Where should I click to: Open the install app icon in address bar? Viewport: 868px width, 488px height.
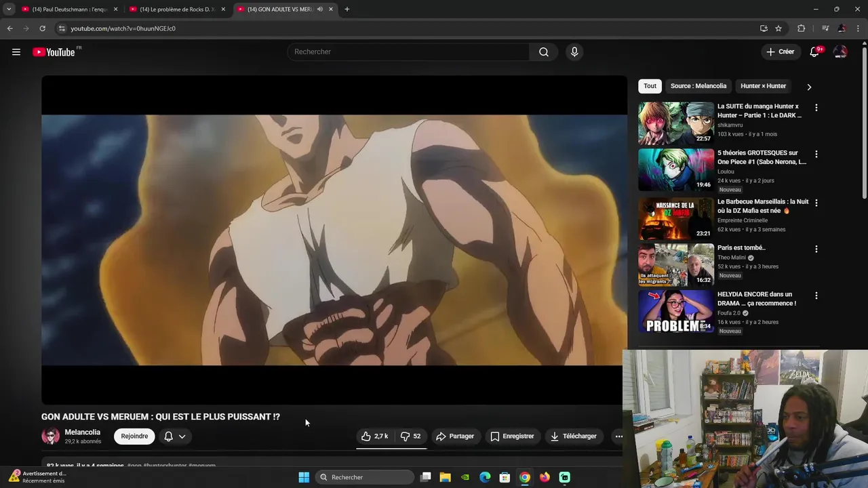coord(764,28)
